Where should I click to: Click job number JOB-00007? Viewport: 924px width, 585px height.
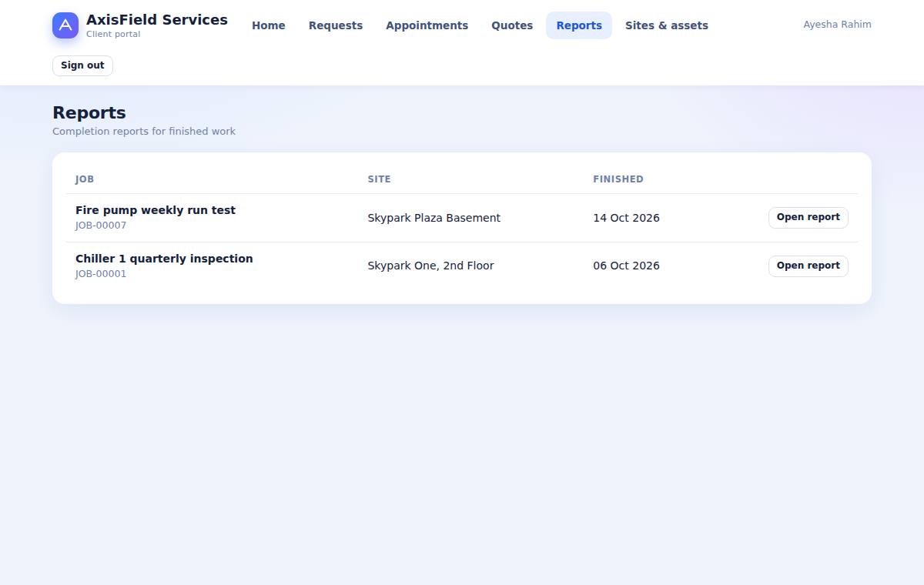(101, 226)
